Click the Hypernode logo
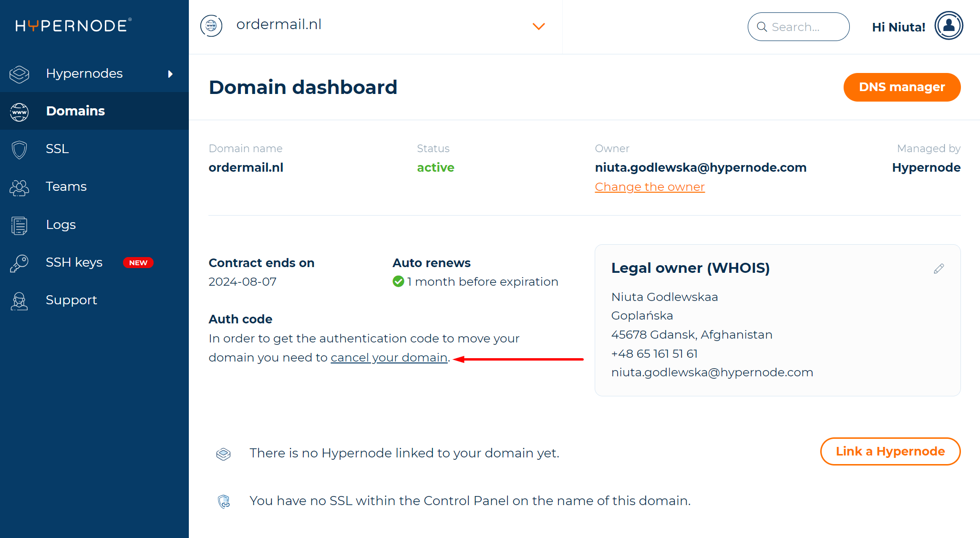980x538 pixels. point(73,25)
